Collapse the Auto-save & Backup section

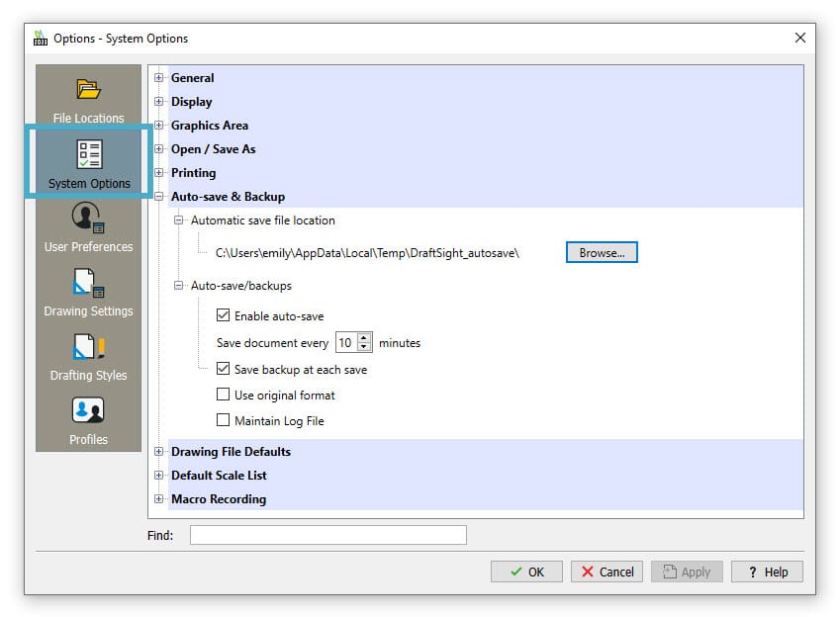point(159,196)
